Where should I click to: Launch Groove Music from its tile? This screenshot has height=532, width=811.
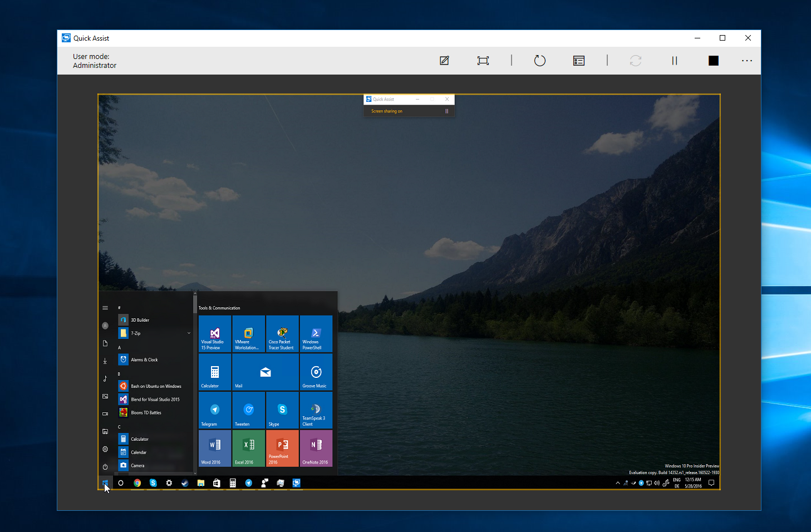click(x=316, y=372)
